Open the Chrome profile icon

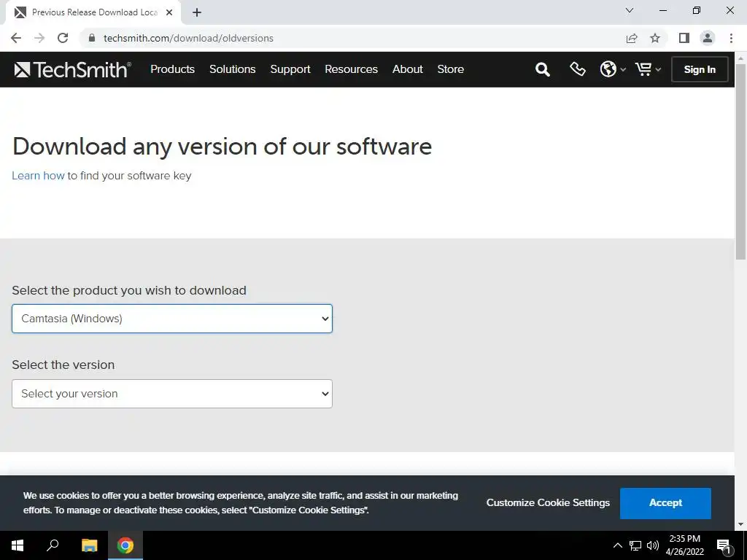coord(708,38)
